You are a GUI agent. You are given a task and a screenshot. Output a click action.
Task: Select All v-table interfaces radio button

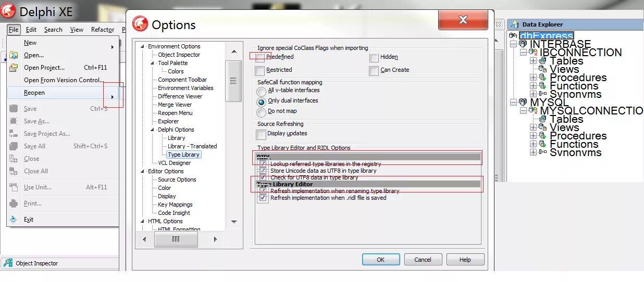(x=262, y=91)
